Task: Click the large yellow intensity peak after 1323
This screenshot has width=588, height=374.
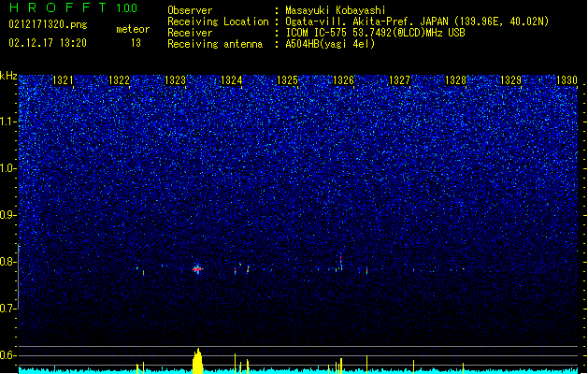Action: (x=197, y=361)
